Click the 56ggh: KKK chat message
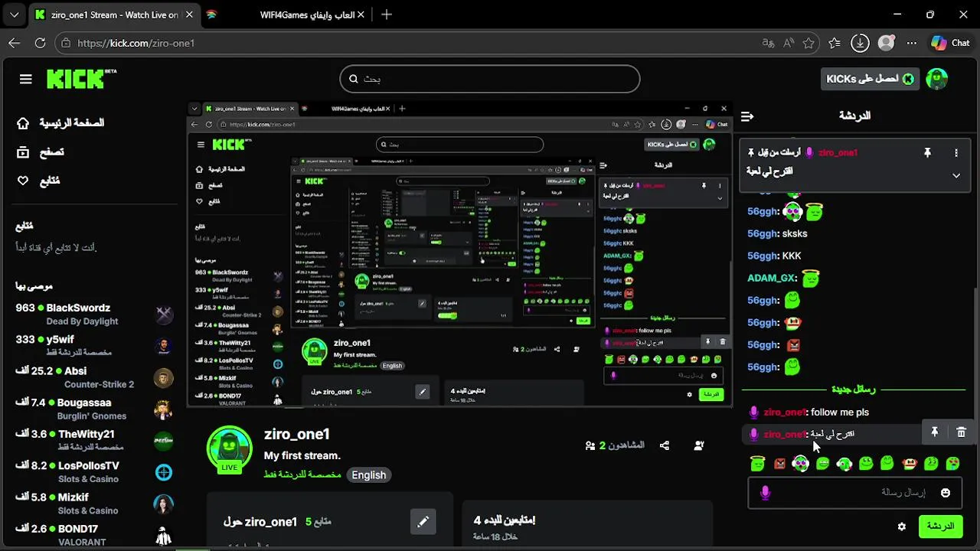This screenshot has width=980, height=551. (774, 256)
